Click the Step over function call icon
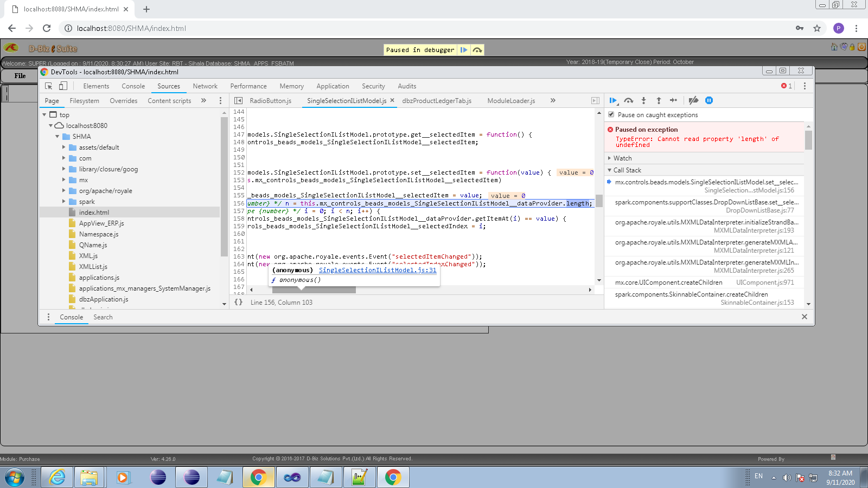This screenshot has height=488, width=868. [628, 100]
